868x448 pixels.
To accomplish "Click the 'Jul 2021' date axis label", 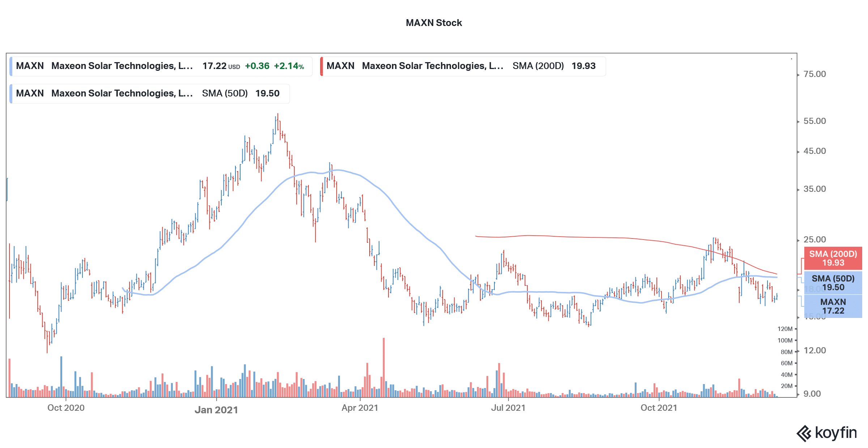I will coord(508,408).
